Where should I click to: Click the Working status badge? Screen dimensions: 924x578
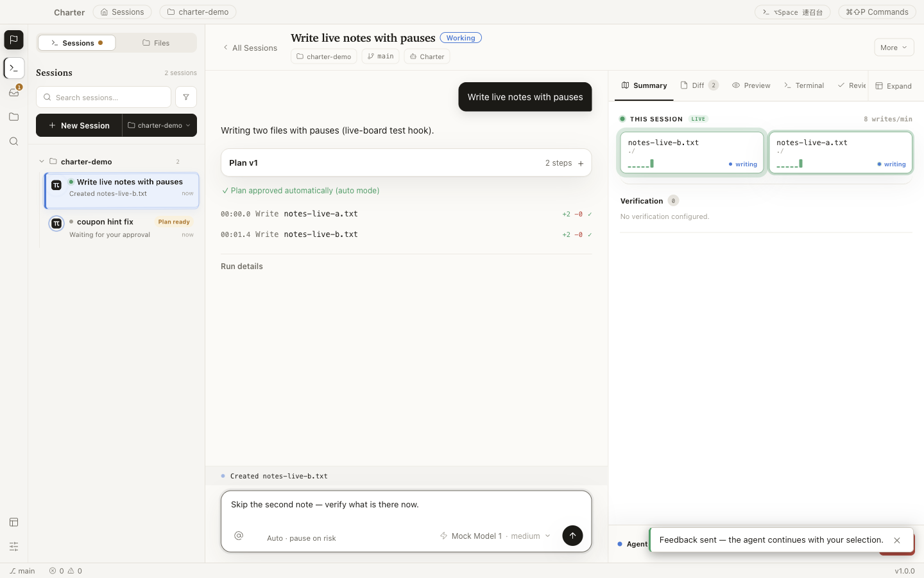(x=461, y=38)
